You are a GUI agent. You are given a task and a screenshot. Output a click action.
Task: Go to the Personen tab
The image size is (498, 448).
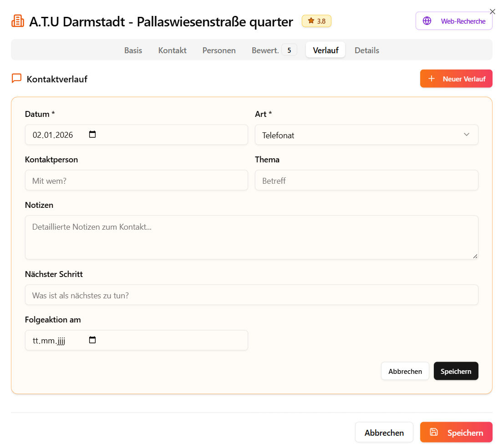(x=219, y=50)
